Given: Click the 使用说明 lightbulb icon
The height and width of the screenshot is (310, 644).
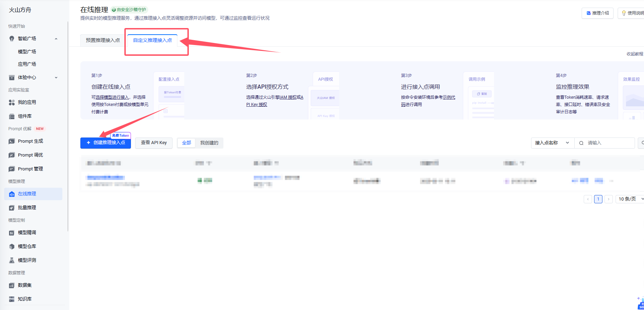Looking at the screenshot, I should click(624, 13).
